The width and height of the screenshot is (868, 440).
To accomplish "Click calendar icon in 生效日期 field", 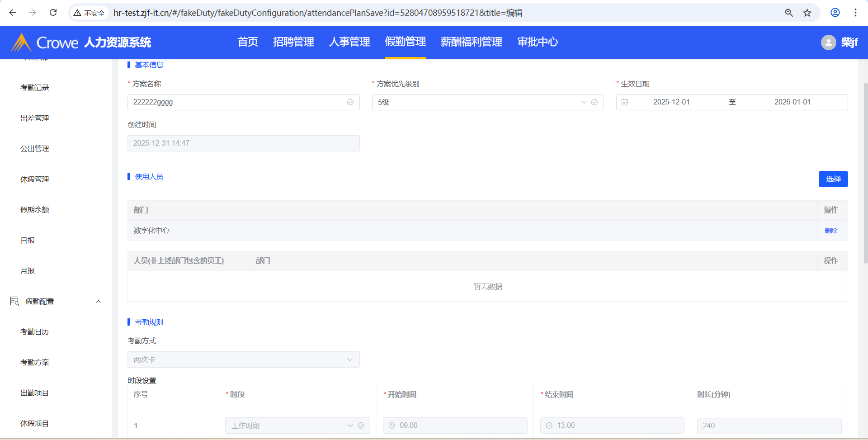I will [625, 102].
